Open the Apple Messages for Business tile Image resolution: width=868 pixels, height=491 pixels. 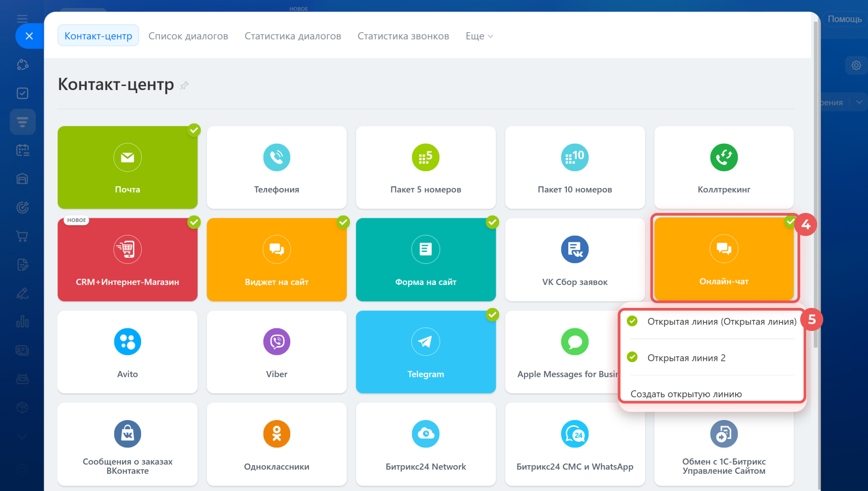(562, 352)
